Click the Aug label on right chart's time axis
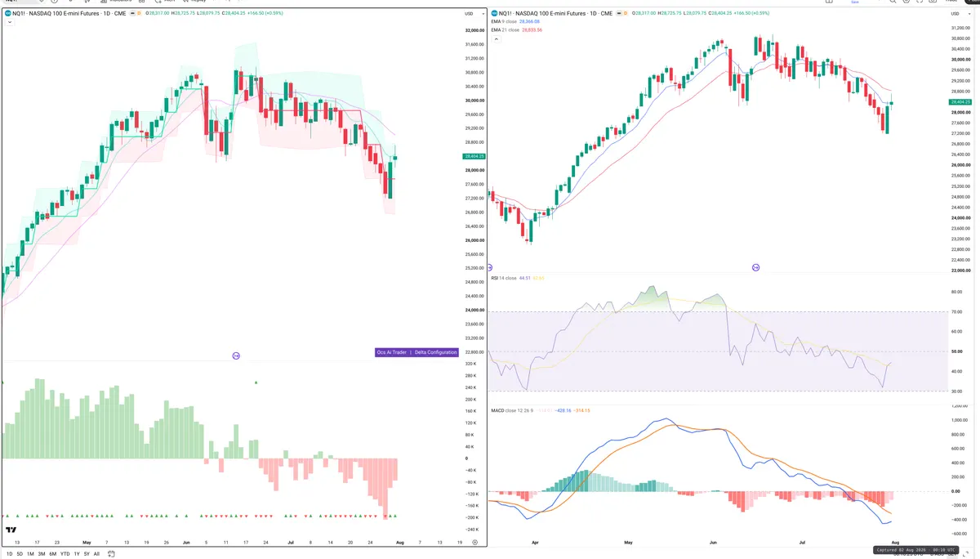This screenshot has width=980, height=559. 895,542
